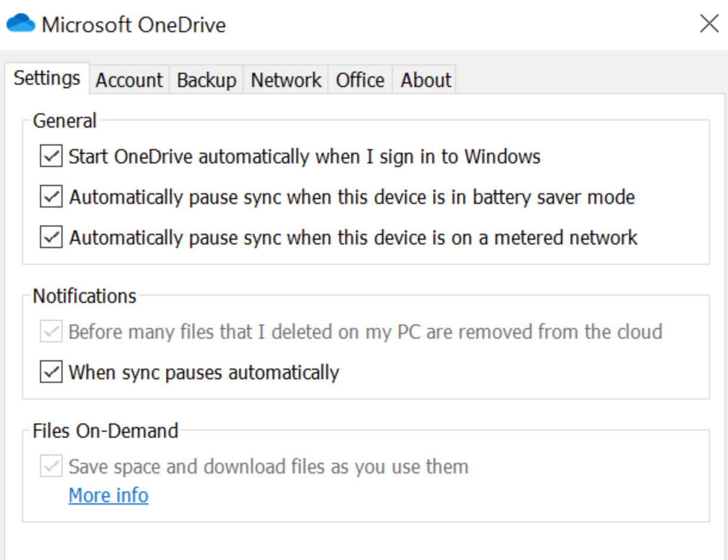The image size is (728, 560).
Task: Click the 'Save space and download files' checkbox
Action: [x=51, y=466]
